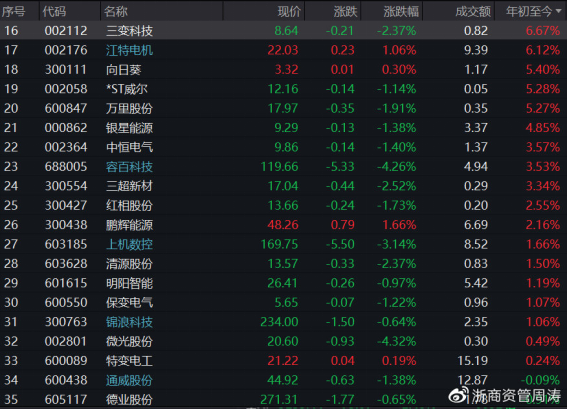Viewport: 567px width, 409px height.
Task: Click price 119.66 of 容百科技
Action: pyautogui.click(x=280, y=166)
